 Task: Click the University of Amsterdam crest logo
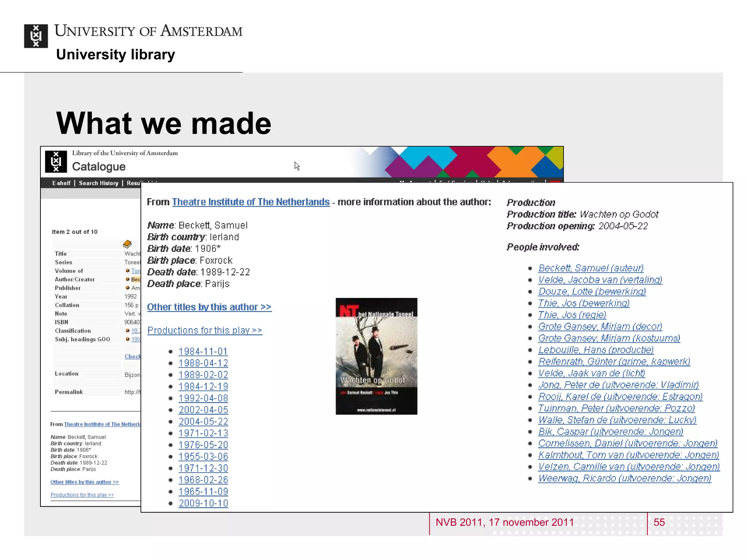point(36,36)
